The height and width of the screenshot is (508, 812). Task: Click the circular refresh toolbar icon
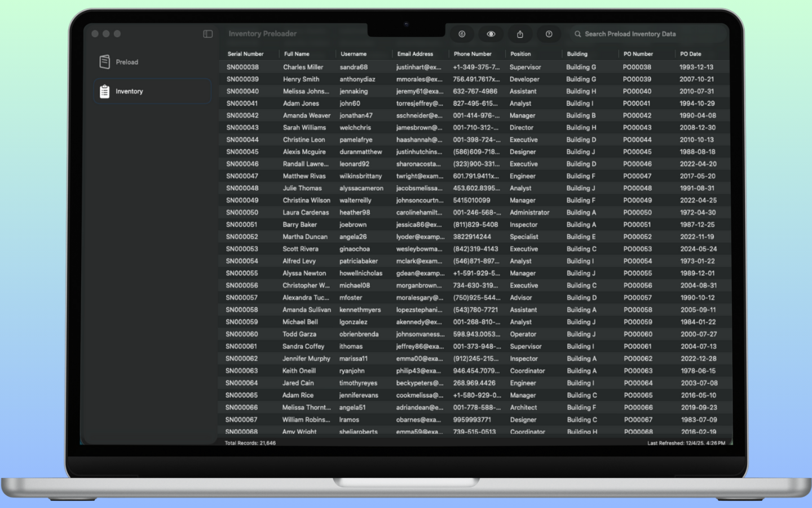coord(462,34)
